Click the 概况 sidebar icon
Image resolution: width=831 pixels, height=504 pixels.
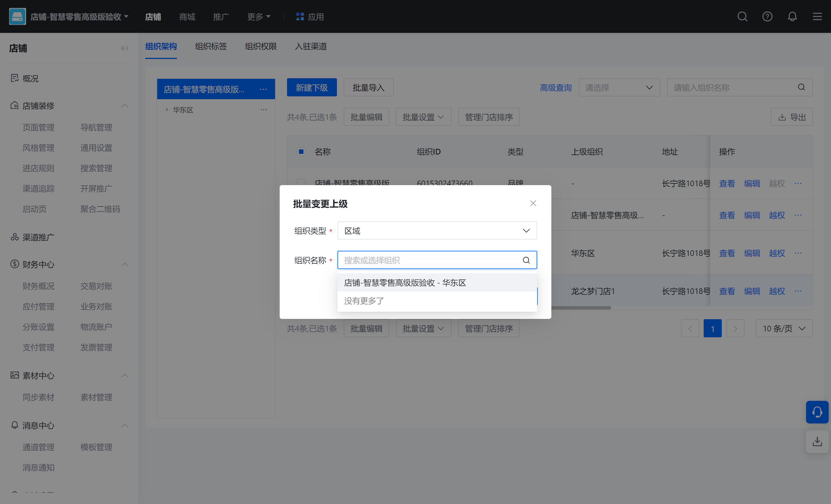click(x=14, y=78)
